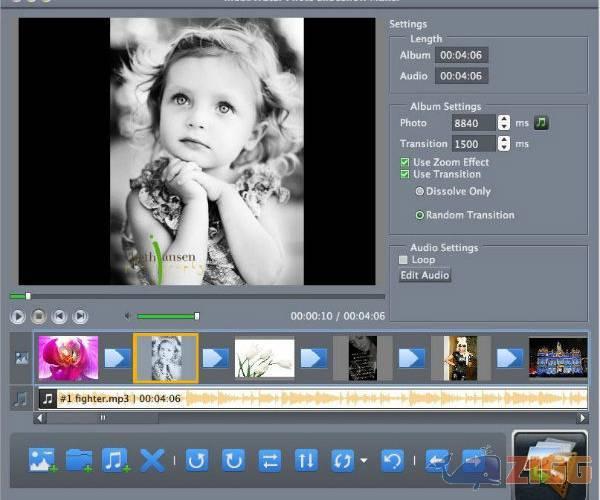This screenshot has height=500, width=600.
Task: Rotate photo clockwise
Action: [x=233, y=461]
